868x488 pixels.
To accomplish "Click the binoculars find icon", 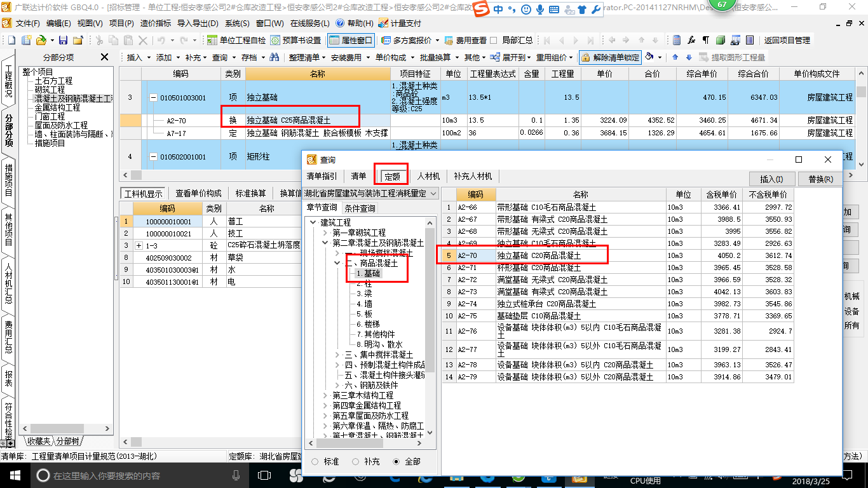I will [x=275, y=57].
